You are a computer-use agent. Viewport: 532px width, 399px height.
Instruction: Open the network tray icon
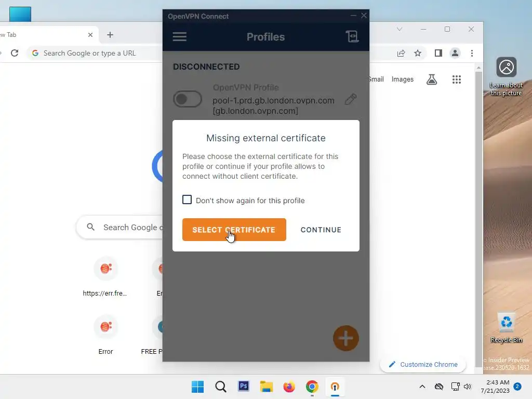click(x=455, y=387)
